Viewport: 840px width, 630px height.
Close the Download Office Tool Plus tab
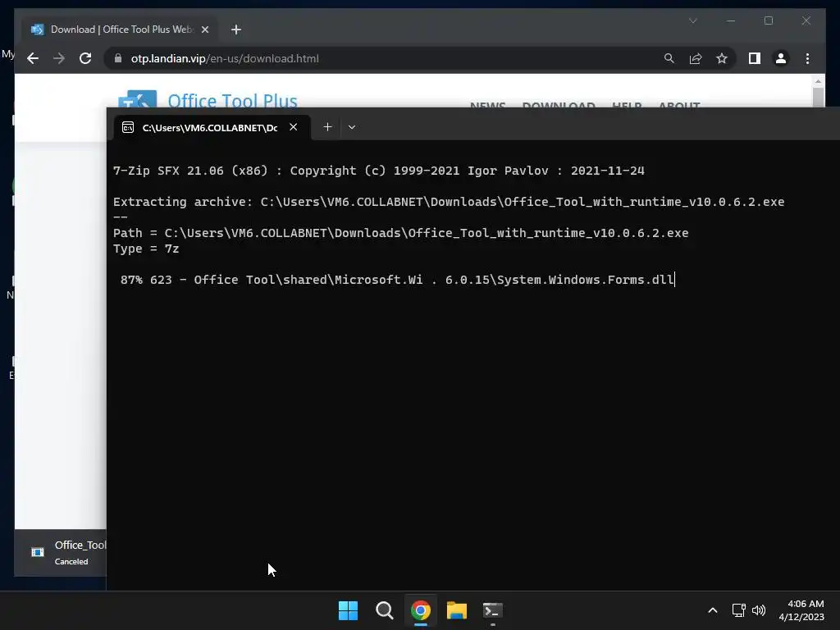[x=204, y=30]
